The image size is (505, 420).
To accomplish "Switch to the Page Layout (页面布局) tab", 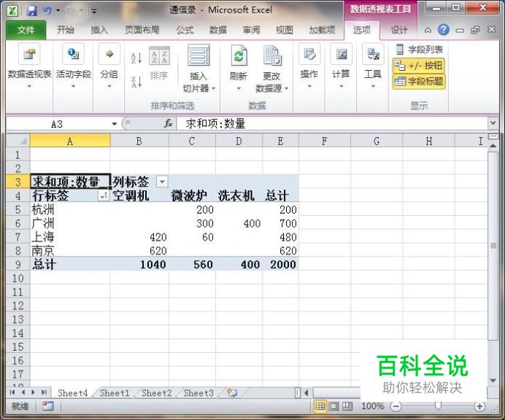I will coord(142,30).
